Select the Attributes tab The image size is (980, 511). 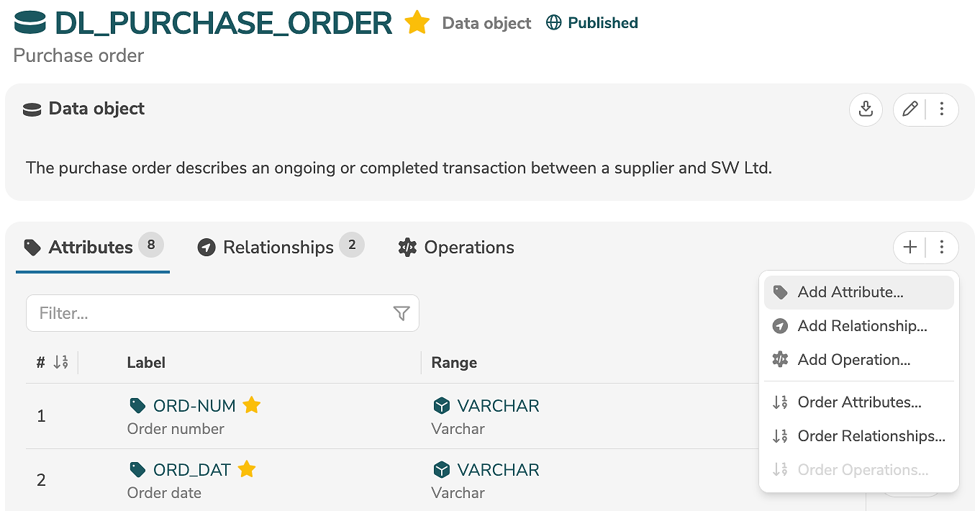tap(91, 248)
